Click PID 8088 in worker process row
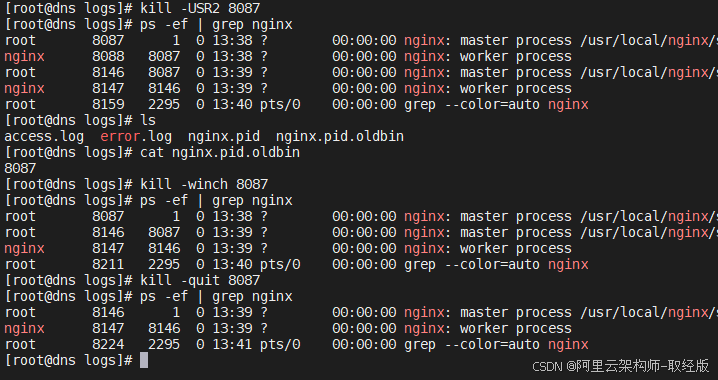Image resolution: width=718 pixels, height=380 pixels. 108,56
